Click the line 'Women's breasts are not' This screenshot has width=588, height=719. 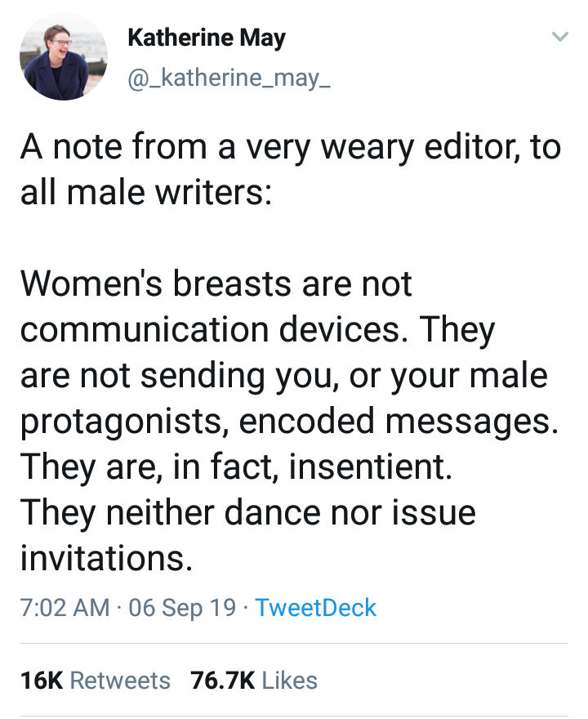tap(216, 285)
